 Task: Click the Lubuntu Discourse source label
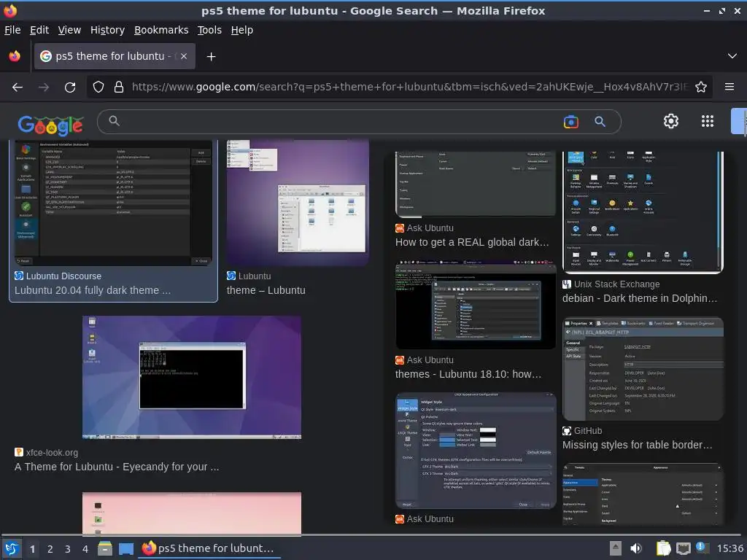(63, 276)
